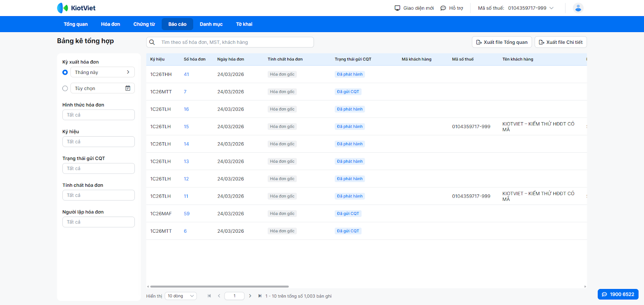Expand the 10 dòng rows-per-page dropdown
This screenshot has width=644, height=305.
(181, 296)
